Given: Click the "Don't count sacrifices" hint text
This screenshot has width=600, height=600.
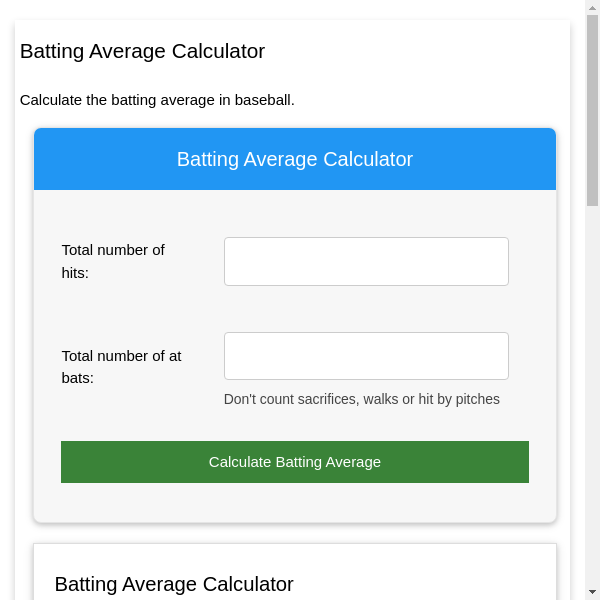Looking at the screenshot, I should coord(362,399).
